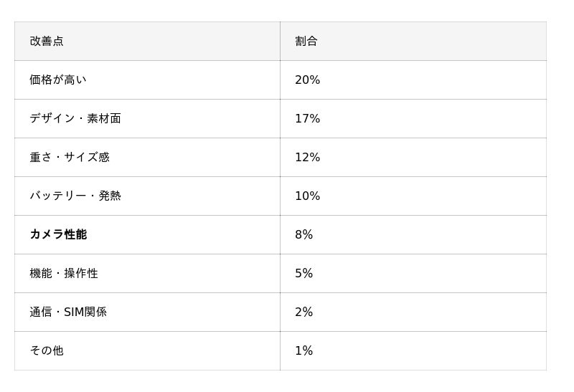Click the 1% value cell

tap(304, 351)
